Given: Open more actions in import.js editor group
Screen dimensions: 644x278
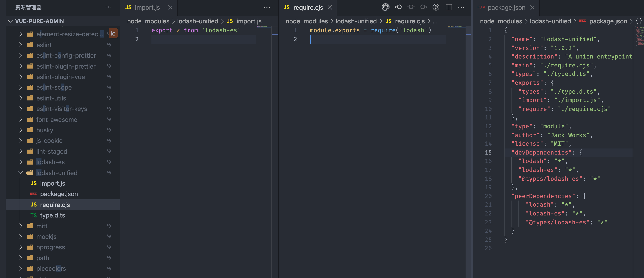Looking at the screenshot, I should click(267, 7).
